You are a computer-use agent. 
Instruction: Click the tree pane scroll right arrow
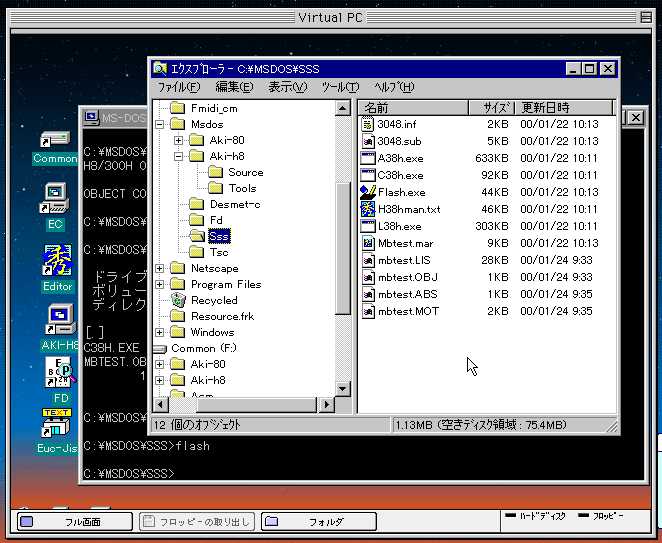pyautogui.click(x=326, y=405)
